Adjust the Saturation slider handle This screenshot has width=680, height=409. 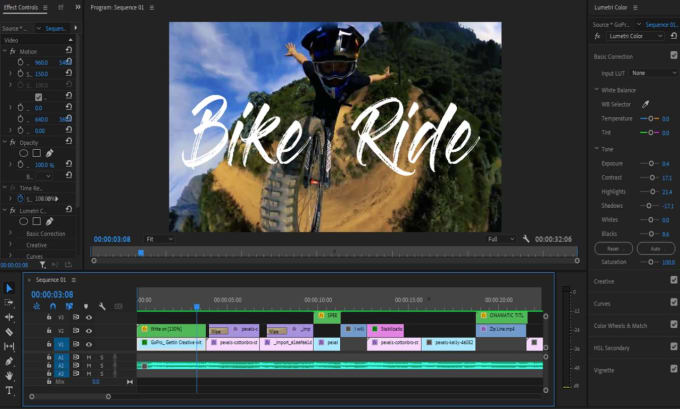click(x=651, y=262)
